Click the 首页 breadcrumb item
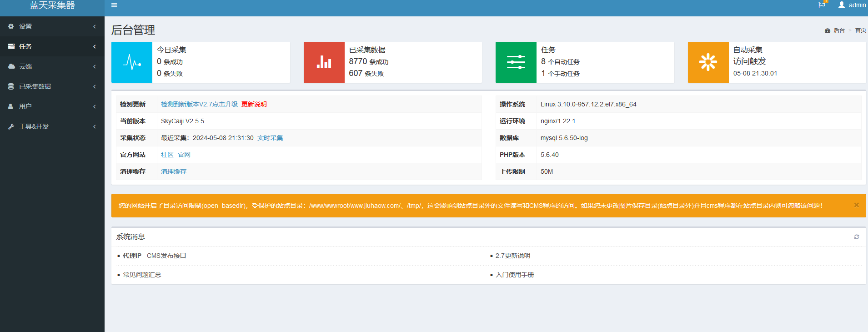 (861, 30)
